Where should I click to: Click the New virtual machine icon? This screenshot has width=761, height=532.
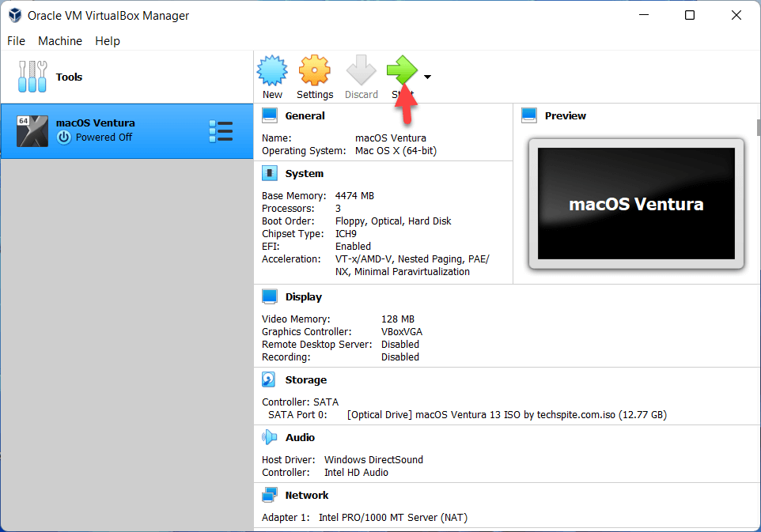point(272,71)
